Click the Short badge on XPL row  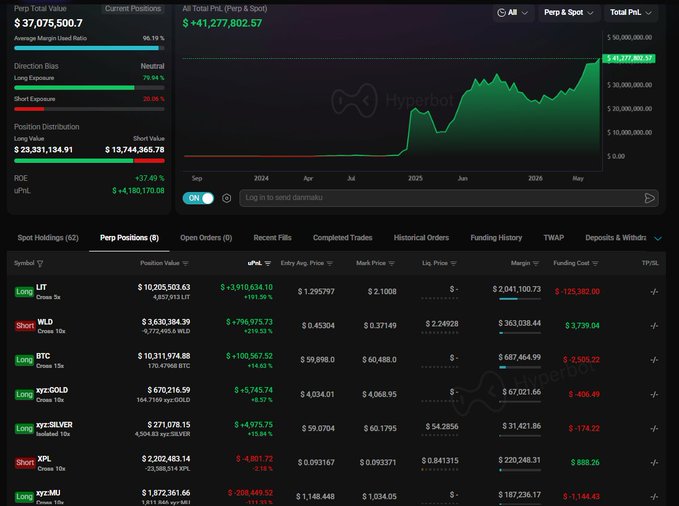coord(25,463)
